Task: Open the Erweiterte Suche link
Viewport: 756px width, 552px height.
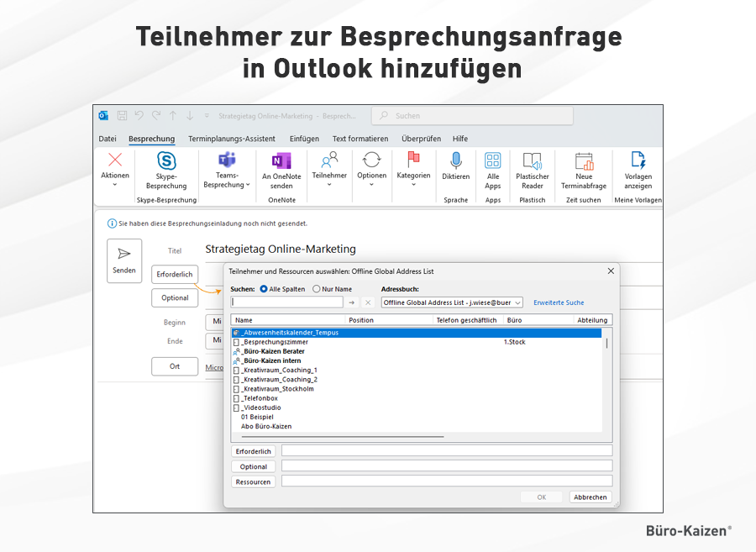Action: pos(559,302)
